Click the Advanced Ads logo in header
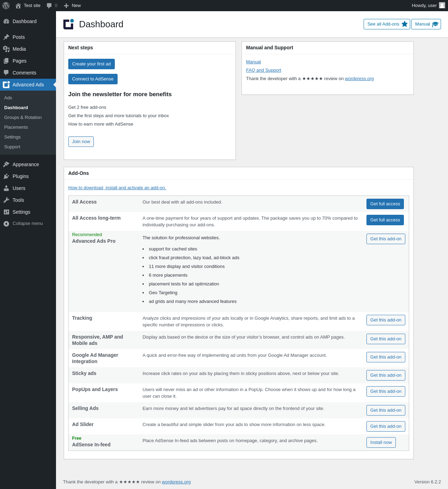Screen dimensions: 448x489 click(69, 24)
